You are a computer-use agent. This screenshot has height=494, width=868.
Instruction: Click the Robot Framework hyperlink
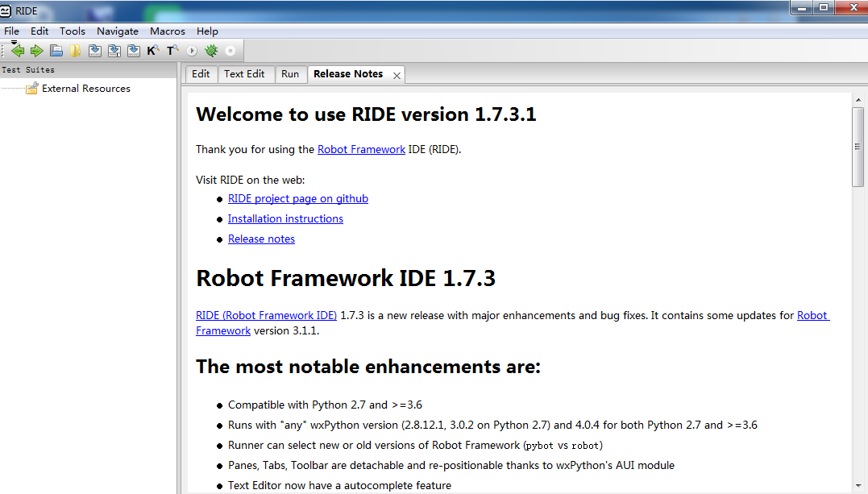pyautogui.click(x=361, y=149)
